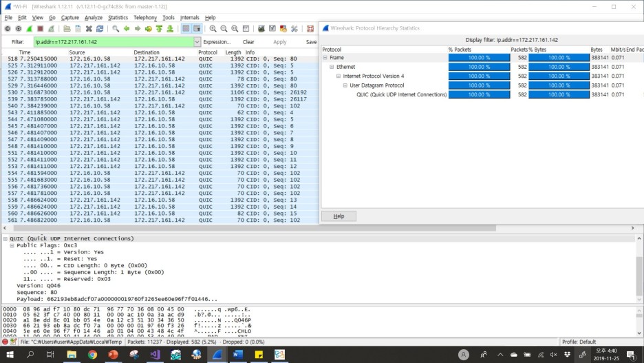Open coloring rules editor

[x=283, y=28]
